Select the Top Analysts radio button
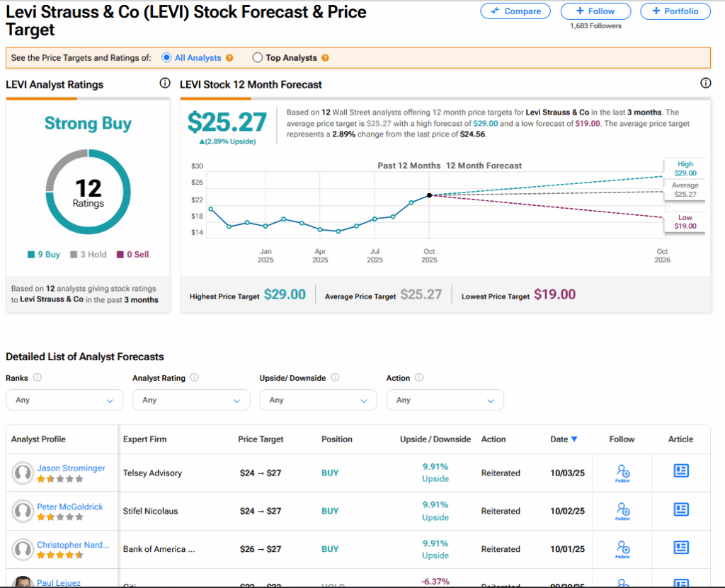 [x=257, y=58]
